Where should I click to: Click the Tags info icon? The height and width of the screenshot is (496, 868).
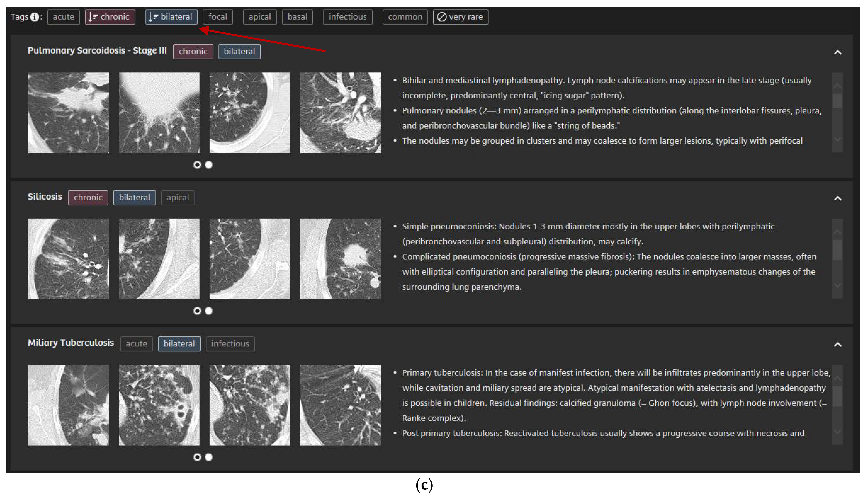[x=34, y=17]
